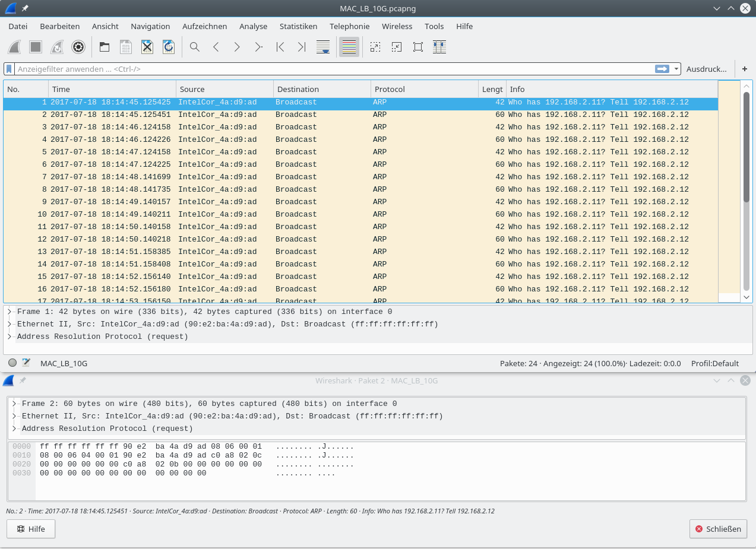Screen dimensions: 756x549
Task: Click the open capture file folder icon
Action: tap(105, 47)
